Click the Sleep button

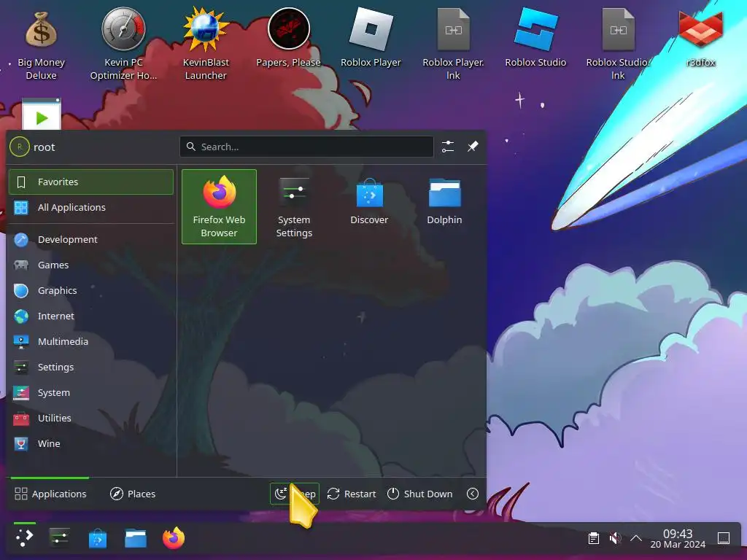coord(295,494)
